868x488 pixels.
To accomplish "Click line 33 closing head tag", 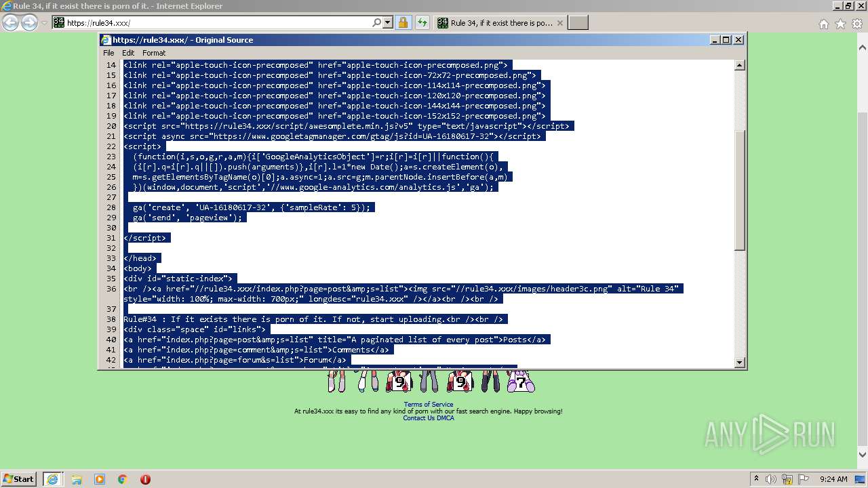I will tap(140, 258).
